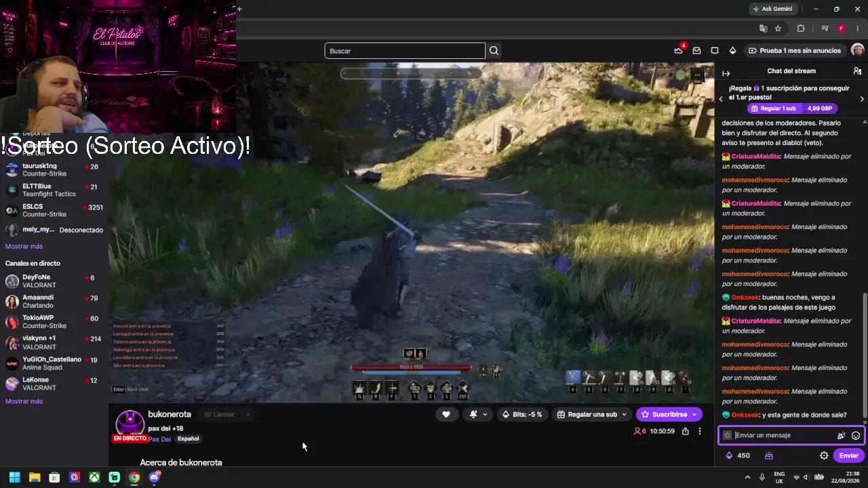Viewport: 868px width, 488px height.
Task: Collapse the stream chat panel
Action: click(x=726, y=73)
